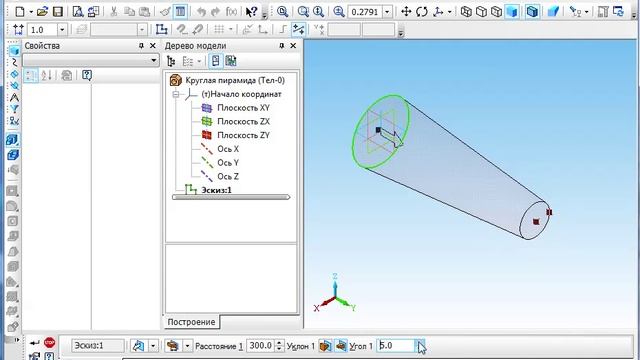Open print preview from the toolbar

[78, 11]
